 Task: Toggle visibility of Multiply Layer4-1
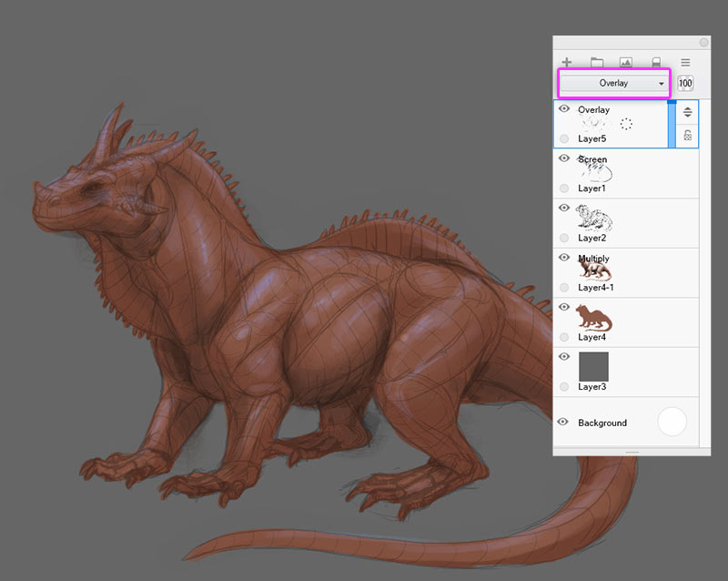[564, 257]
